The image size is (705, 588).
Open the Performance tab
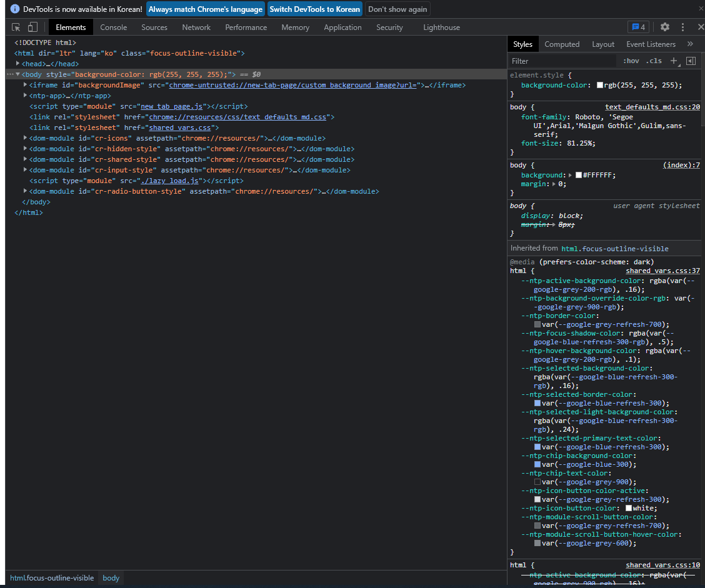pos(246,27)
